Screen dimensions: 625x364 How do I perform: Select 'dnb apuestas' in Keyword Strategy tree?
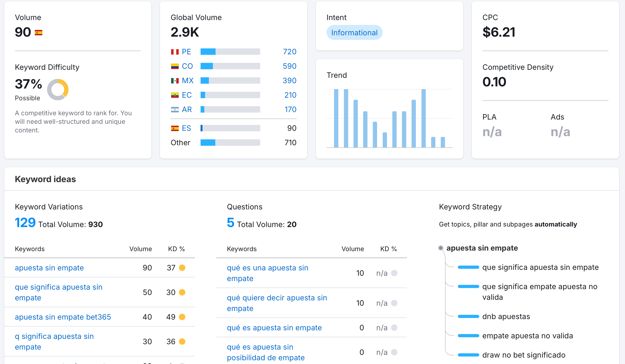tap(506, 316)
